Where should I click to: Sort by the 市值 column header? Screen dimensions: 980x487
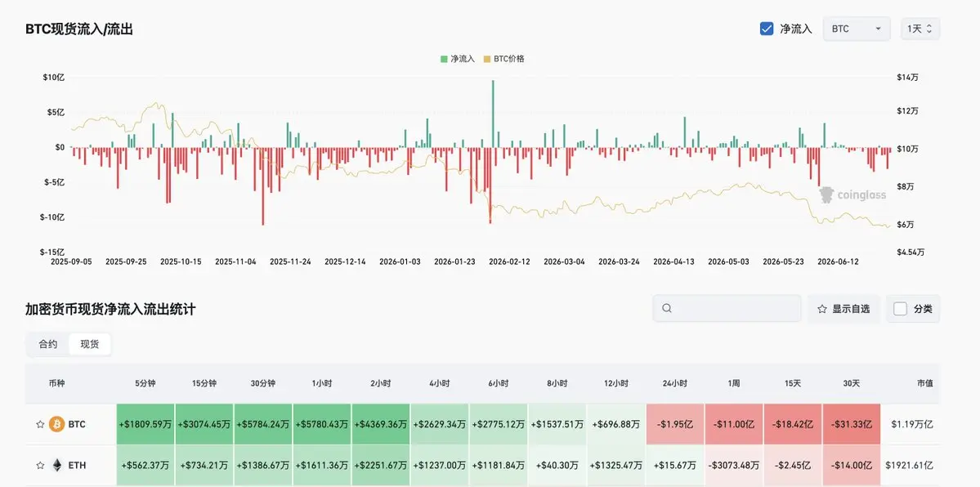coord(925,383)
